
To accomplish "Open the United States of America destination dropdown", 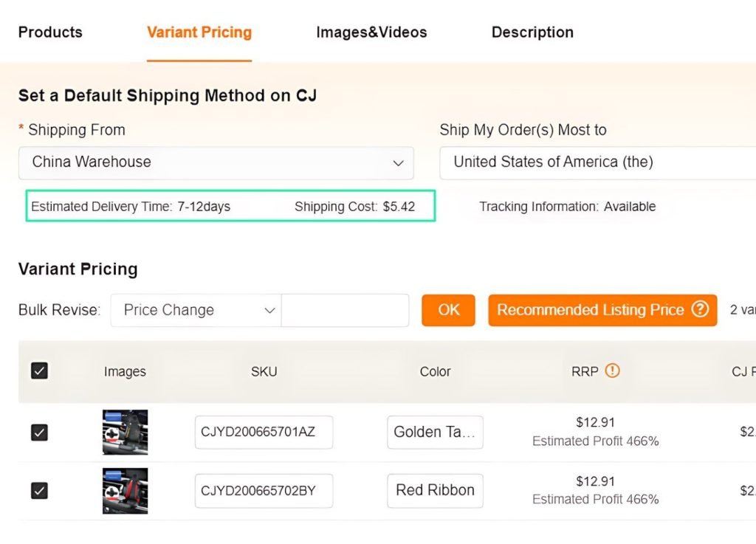I will pos(598,163).
